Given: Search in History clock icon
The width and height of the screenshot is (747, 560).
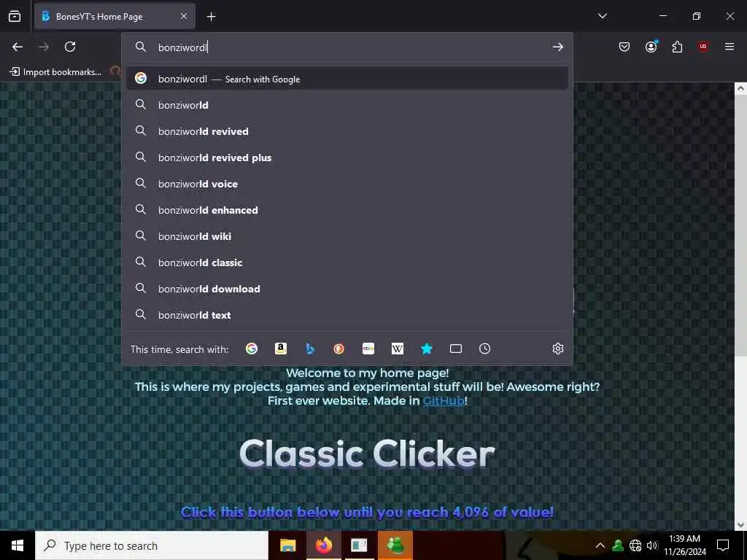Looking at the screenshot, I should click(x=484, y=349).
